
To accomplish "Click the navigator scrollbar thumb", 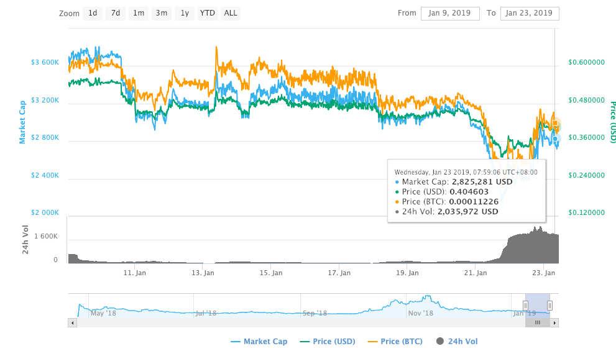I will coord(538,323).
